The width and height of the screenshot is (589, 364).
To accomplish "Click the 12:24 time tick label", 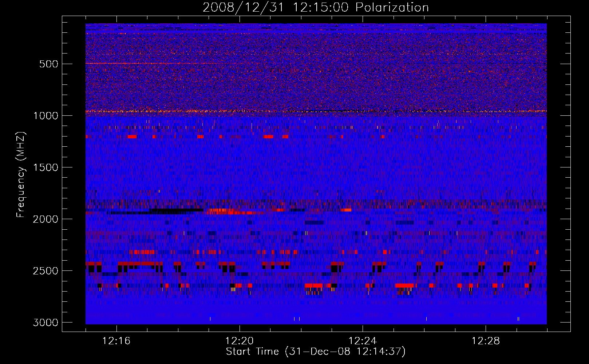I will tap(362, 341).
